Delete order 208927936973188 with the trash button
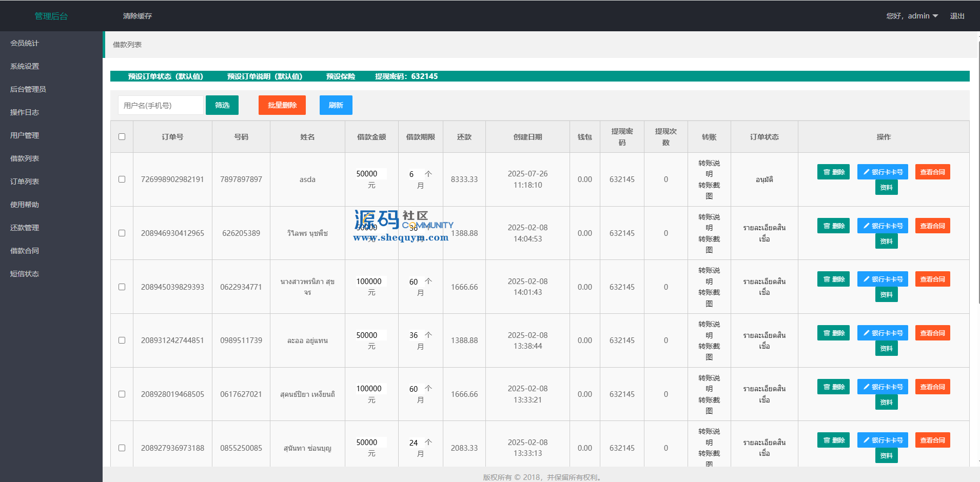980x482 pixels. coord(833,440)
